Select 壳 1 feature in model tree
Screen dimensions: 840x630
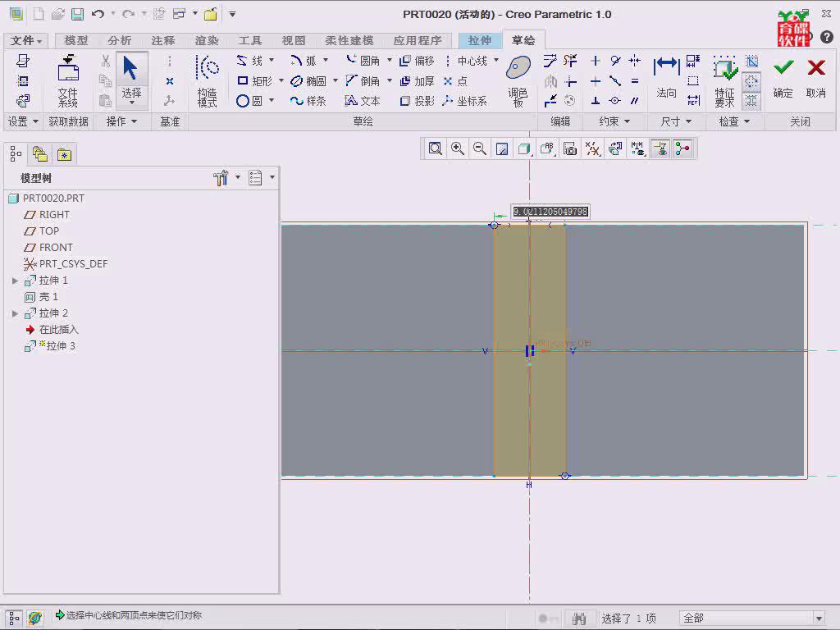point(41,297)
